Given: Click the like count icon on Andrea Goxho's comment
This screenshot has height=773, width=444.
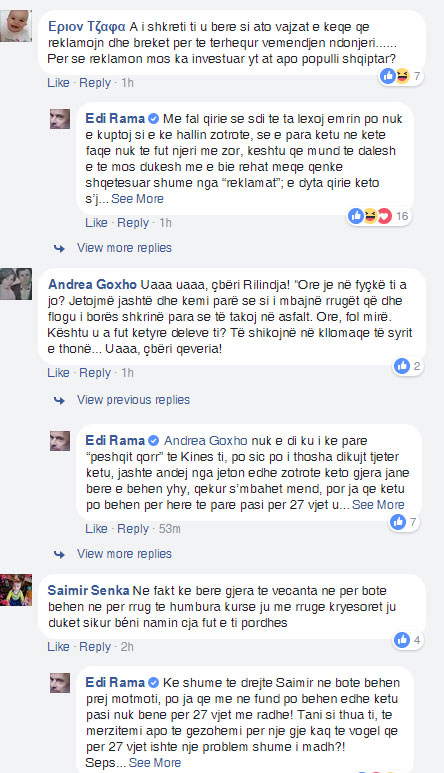Looking at the screenshot, I should click(402, 366).
